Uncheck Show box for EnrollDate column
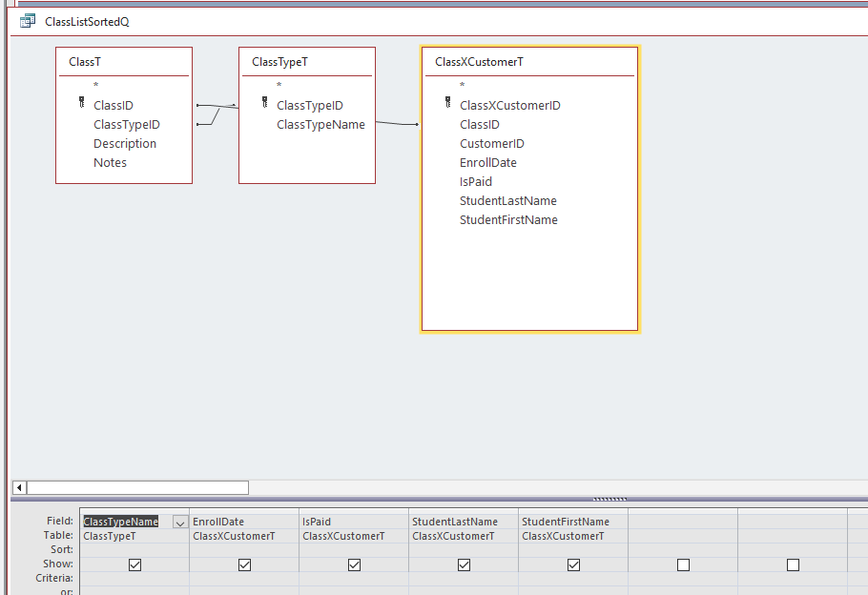 click(244, 564)
